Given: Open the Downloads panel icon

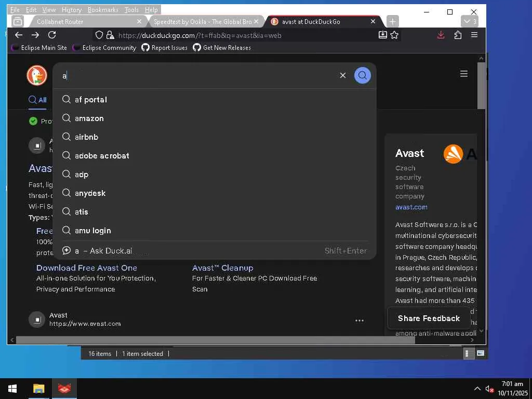Looking at the screenshot, I should coord(441,35).
